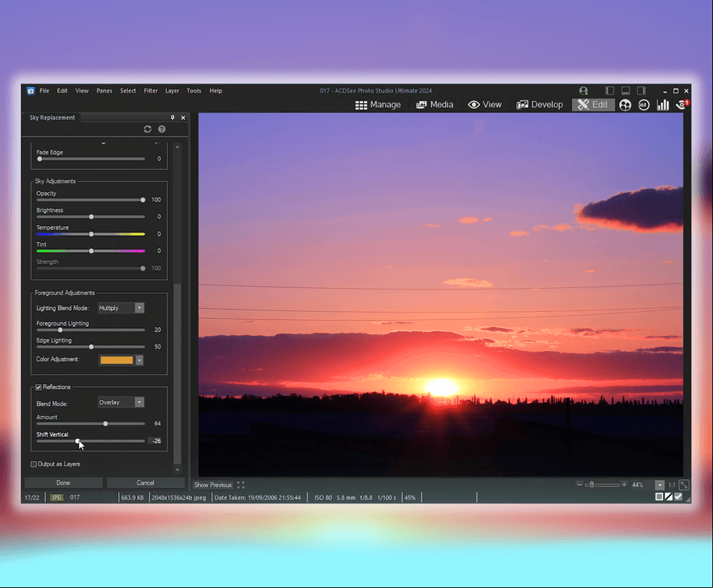Click the ACDSee app logo icon
Viewport: 713px width, 588px height.
tap(31, 91)
